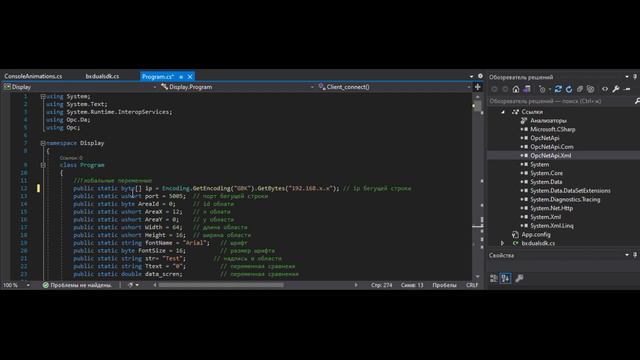Open property pages wrench icon
The height and width of the screenshot is (360, 640).
click(x=519, y=278)
